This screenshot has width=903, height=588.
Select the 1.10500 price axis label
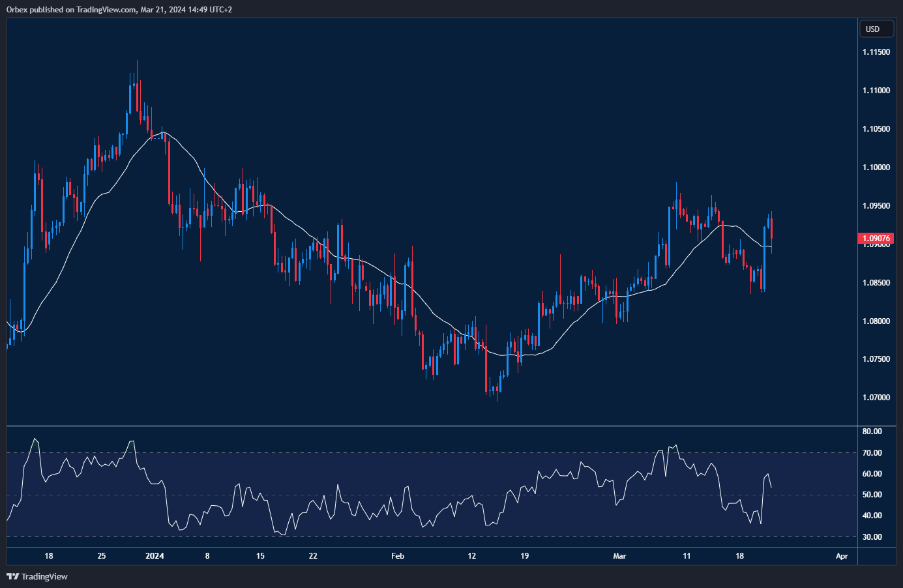(x=876, y=129)
